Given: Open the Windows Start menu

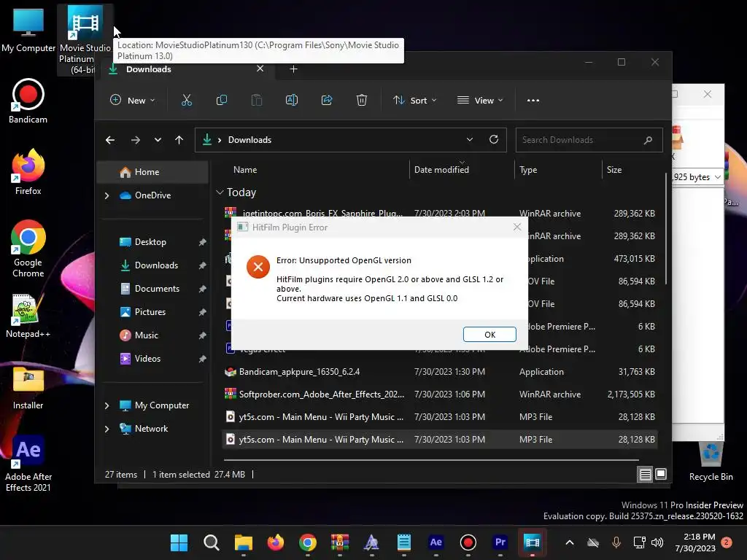Looking at the screenshot, I should click(x=179, y=542).
